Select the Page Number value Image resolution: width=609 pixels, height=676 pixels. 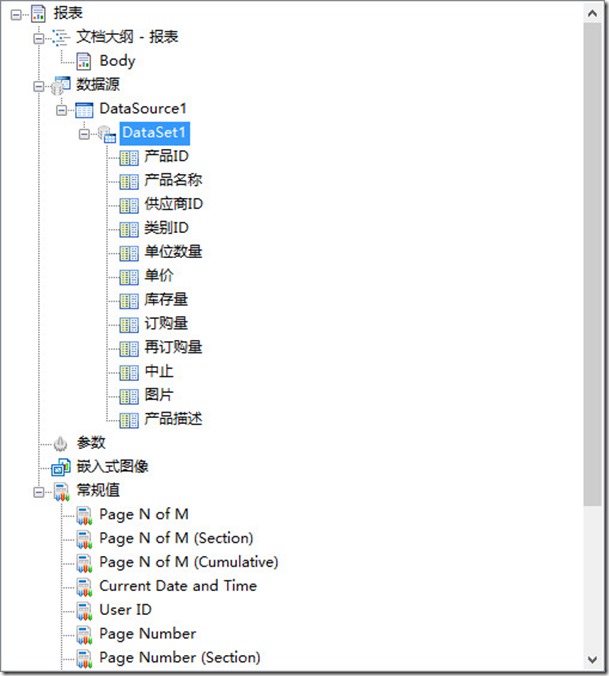click(147, 633)
